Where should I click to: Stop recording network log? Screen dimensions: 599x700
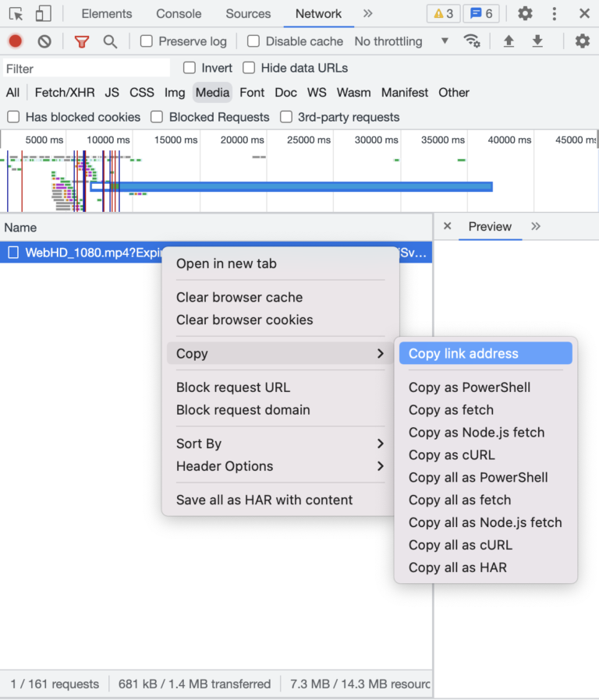16,41
